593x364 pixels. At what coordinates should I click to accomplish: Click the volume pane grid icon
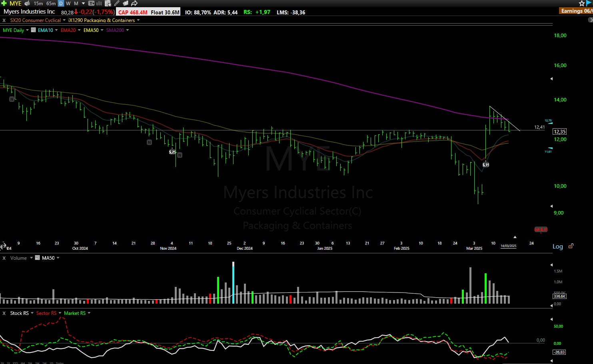tap(38, 258)
